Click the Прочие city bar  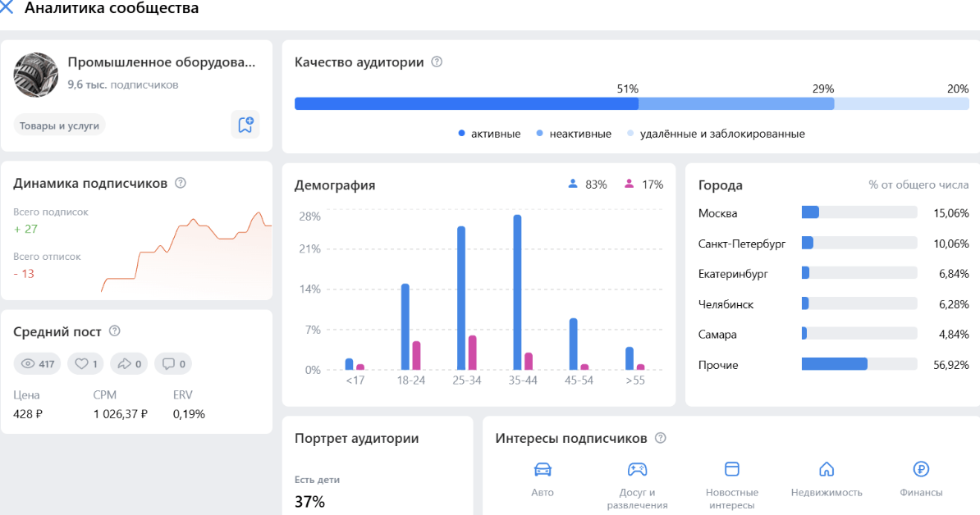coord(859,364)
